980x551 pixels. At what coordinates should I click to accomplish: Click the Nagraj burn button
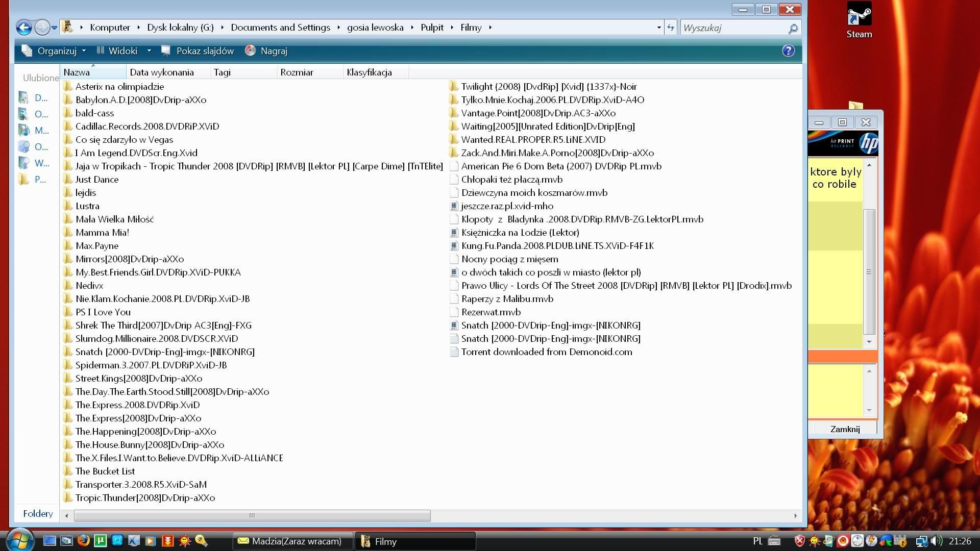coord(266,51)
